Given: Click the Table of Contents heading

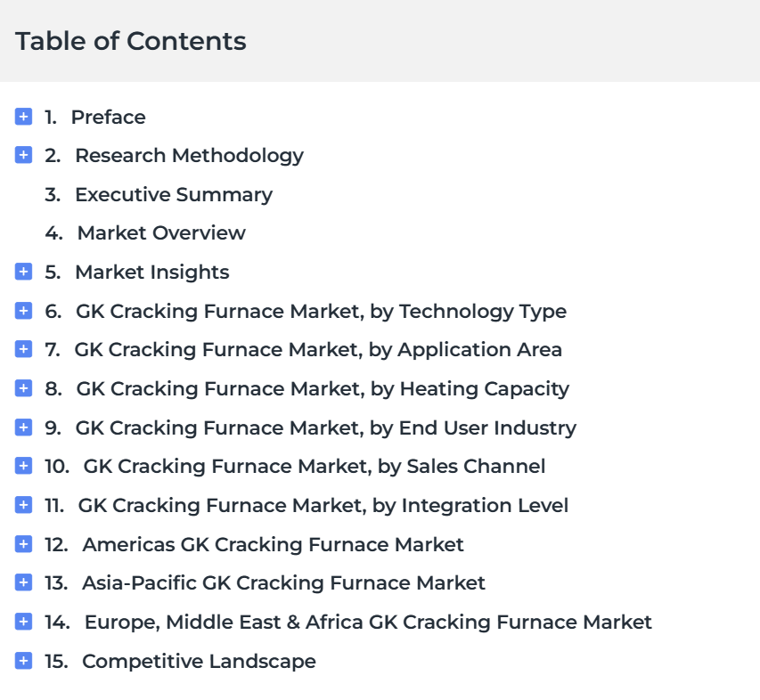Looking at the screenshot, I should (131, 41).
